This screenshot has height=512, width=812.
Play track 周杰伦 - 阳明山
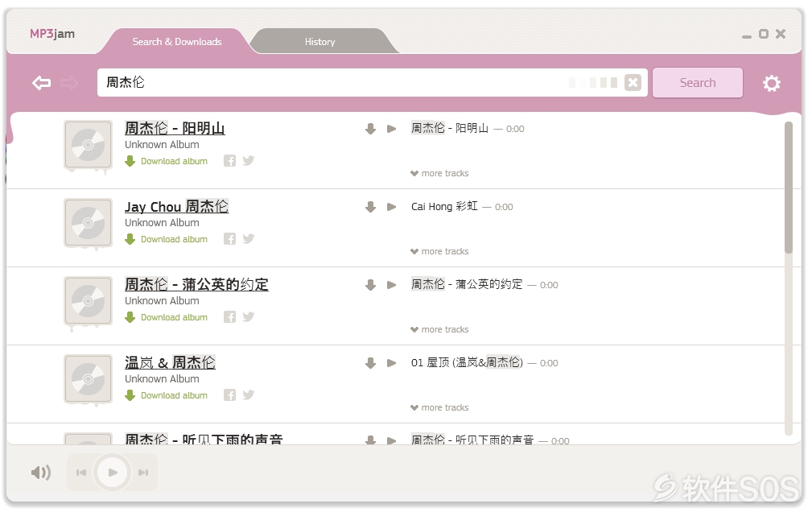391,129
